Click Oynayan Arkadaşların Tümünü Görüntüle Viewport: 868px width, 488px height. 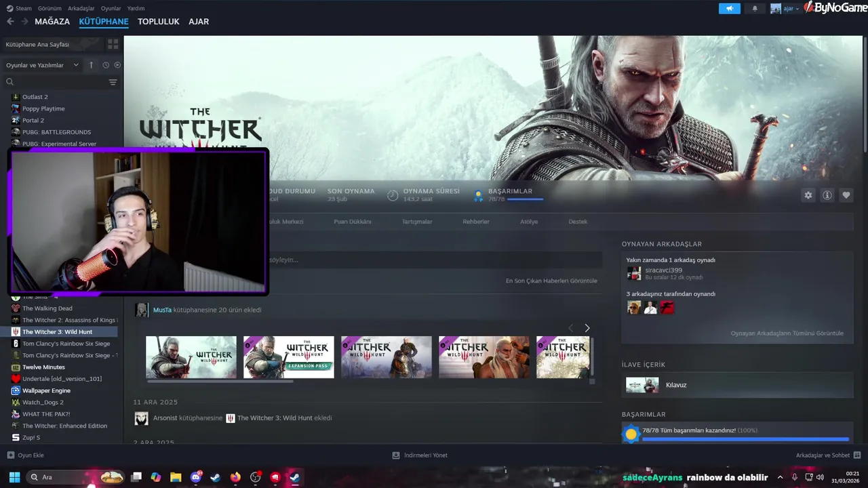pyautogui.click(x=787, y=333)
